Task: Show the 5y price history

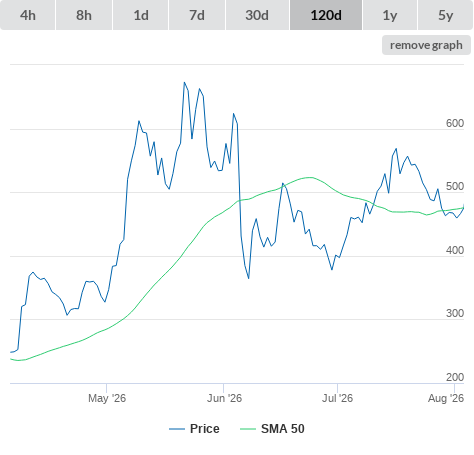Action: tap(445, 15)
